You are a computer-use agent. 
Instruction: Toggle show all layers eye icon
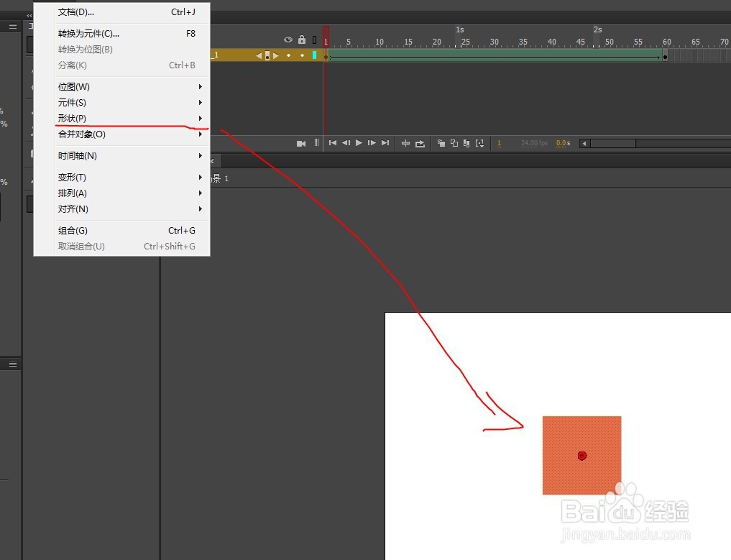point(288,40)
